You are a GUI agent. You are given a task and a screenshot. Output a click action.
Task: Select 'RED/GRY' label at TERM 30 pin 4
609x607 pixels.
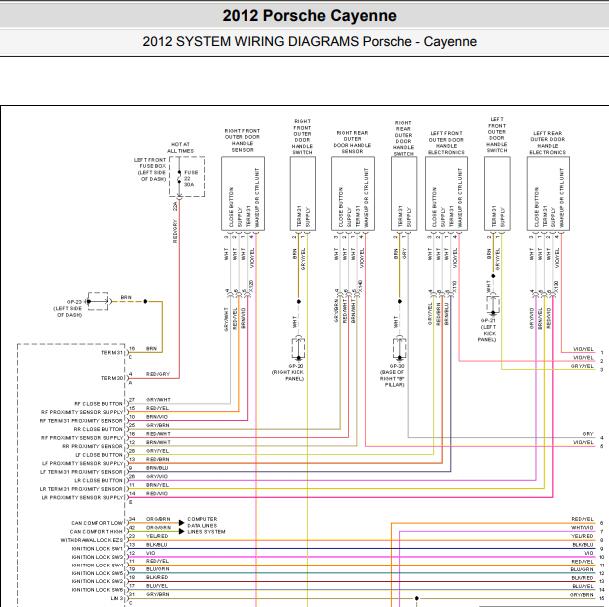(x=158, y=374)
